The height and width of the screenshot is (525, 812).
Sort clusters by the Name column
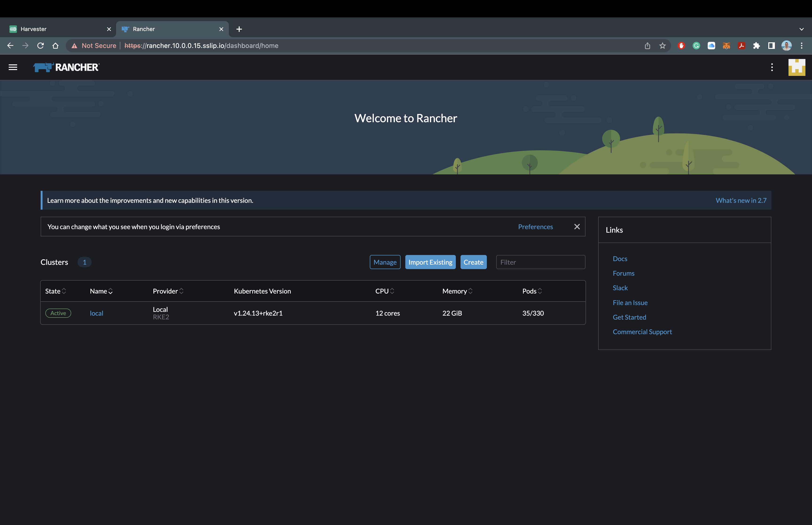pos(101,291)
